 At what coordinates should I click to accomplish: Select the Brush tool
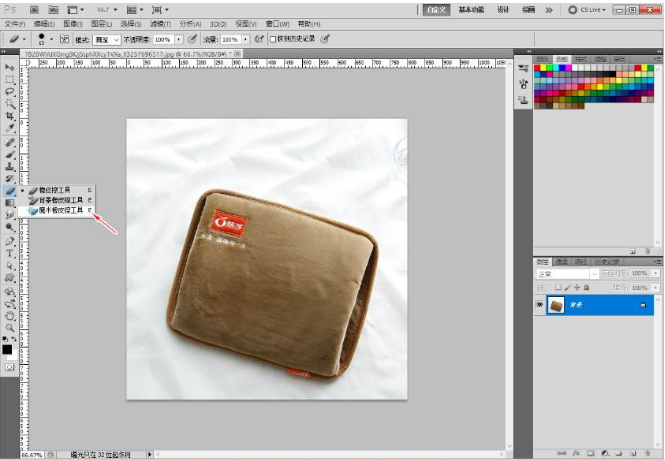9,154
